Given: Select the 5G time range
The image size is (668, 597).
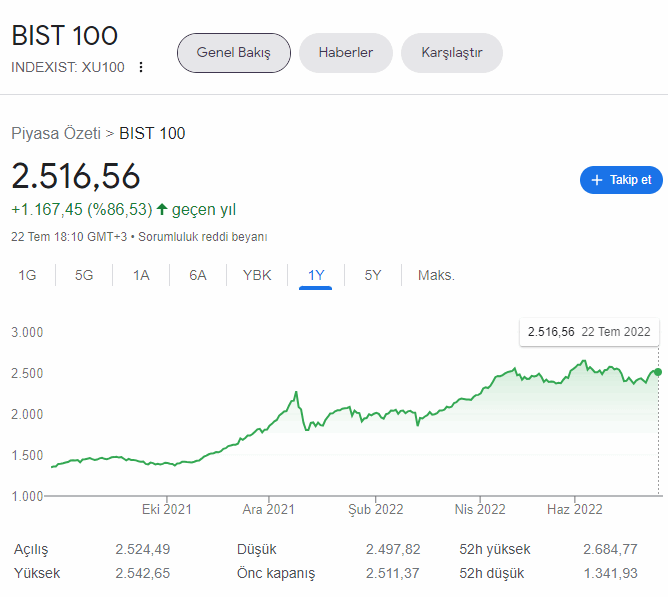Looking at the screenshot, I should (84, 275).
